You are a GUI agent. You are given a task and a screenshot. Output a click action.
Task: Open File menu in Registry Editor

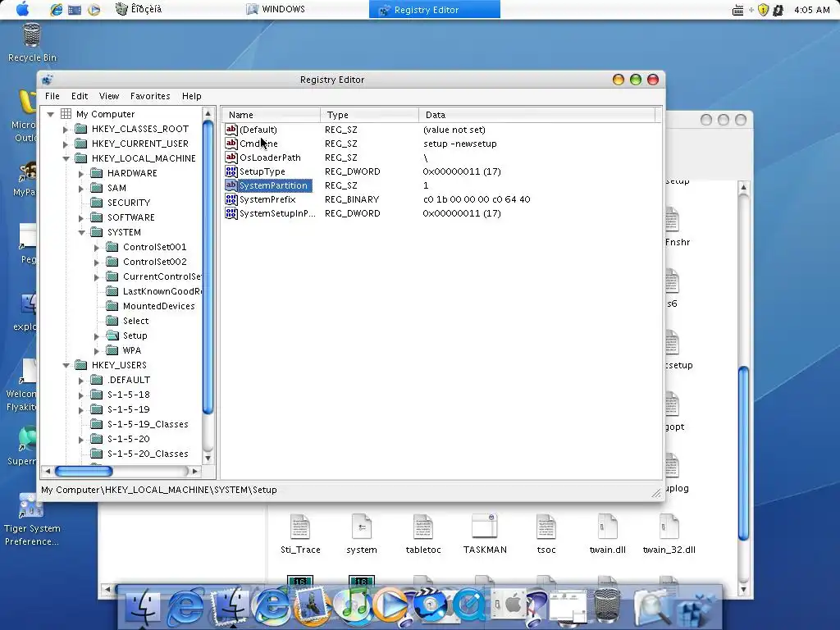coord(52,96)
